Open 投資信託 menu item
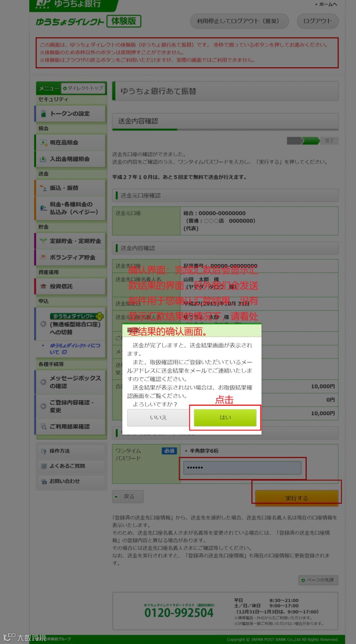 [70, 286]
